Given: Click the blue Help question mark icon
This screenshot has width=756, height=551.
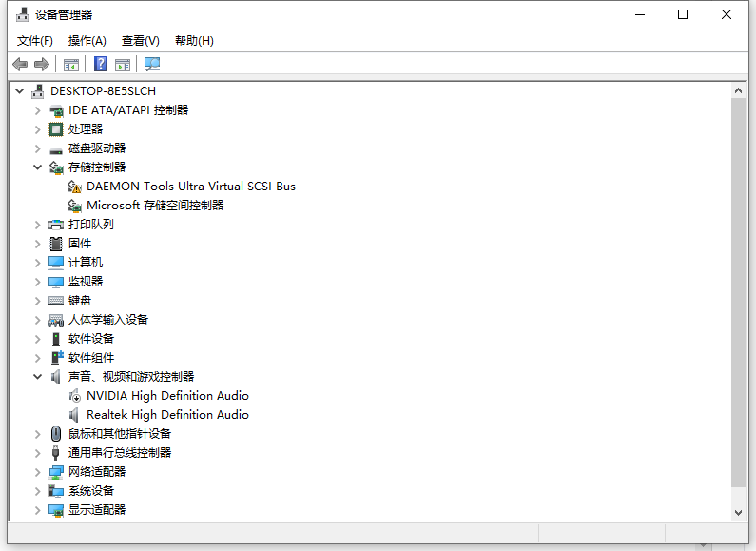Looking at the screenshot, I should [100, 64].
